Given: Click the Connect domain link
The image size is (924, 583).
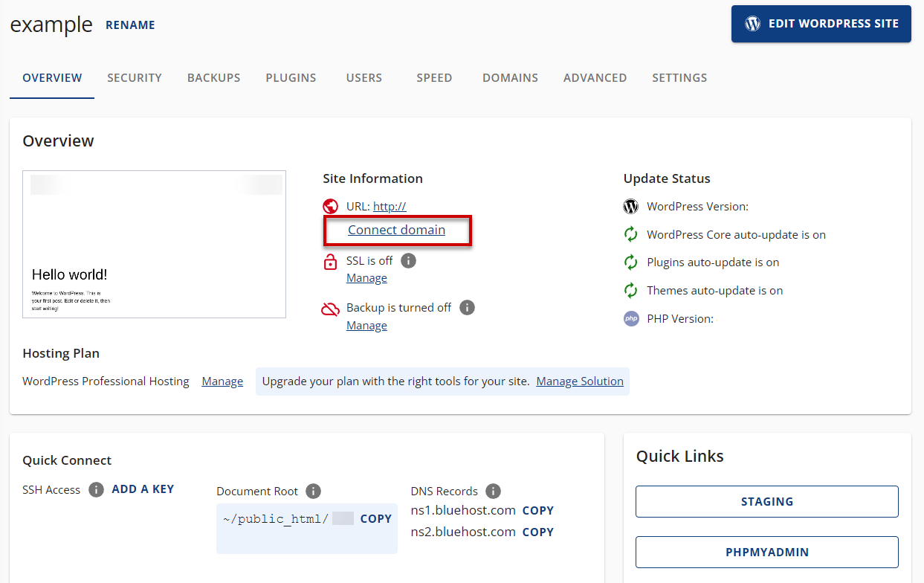Looking at the screenshot, I should 396,230.
